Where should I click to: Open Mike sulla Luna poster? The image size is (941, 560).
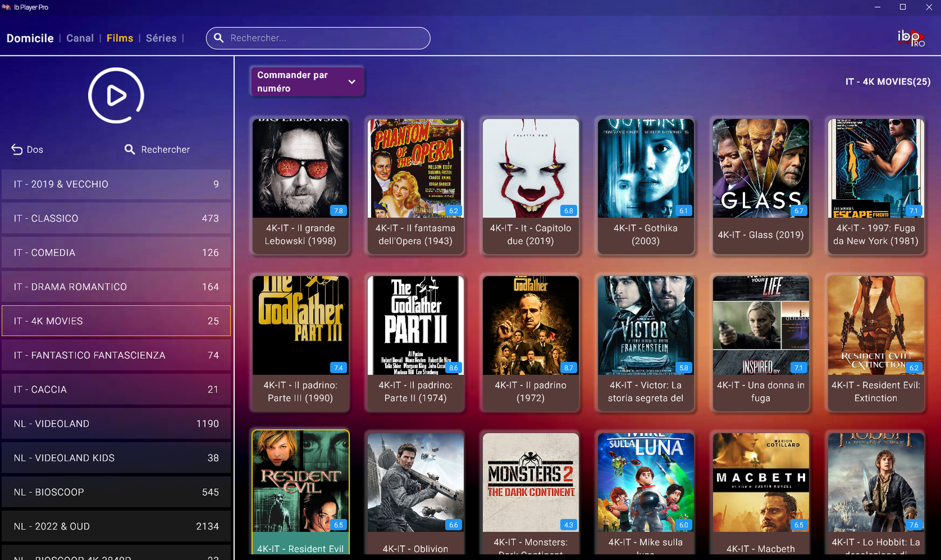point(646,482)
